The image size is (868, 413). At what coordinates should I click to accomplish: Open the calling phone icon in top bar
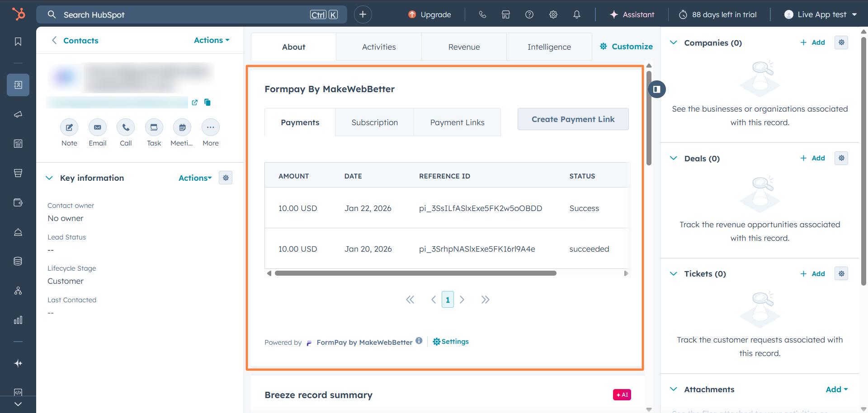(482, 14)
